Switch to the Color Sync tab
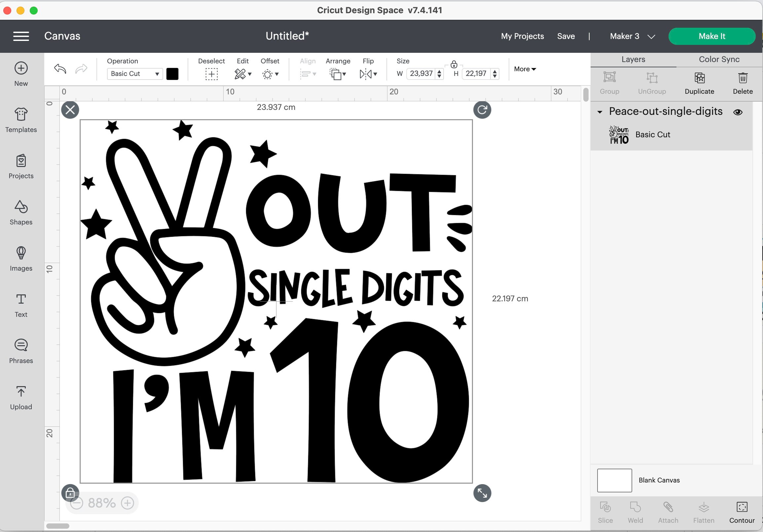Viewport: 763px width, 532px height. pos(718,59)
